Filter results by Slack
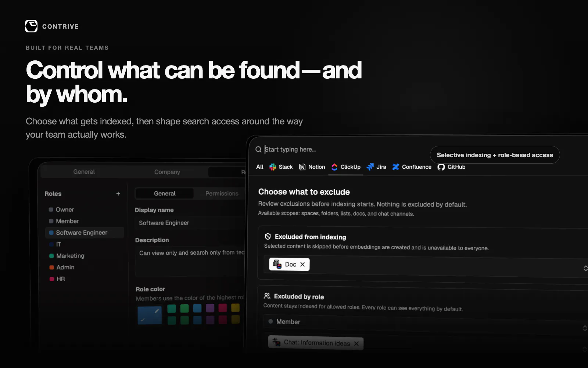The height and width of the screenshot is (368, 588). click(x=281, y=167)
